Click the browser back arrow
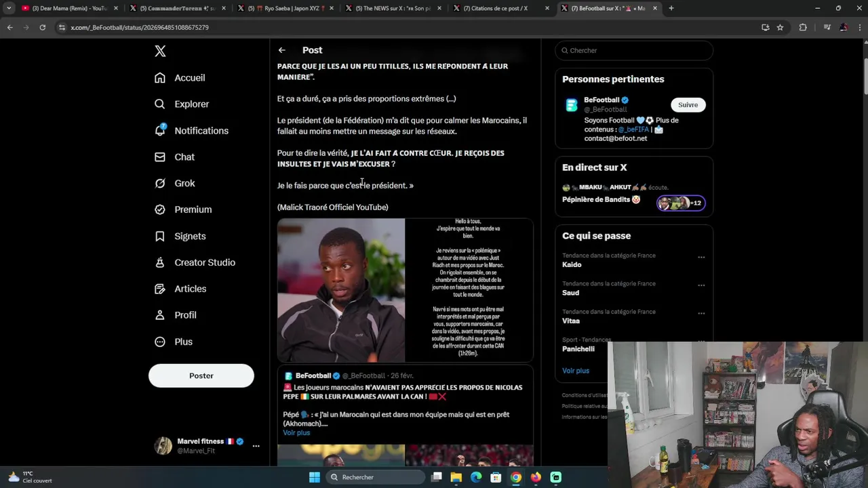Viewport: 868px width, 488px height. [9, 28]
